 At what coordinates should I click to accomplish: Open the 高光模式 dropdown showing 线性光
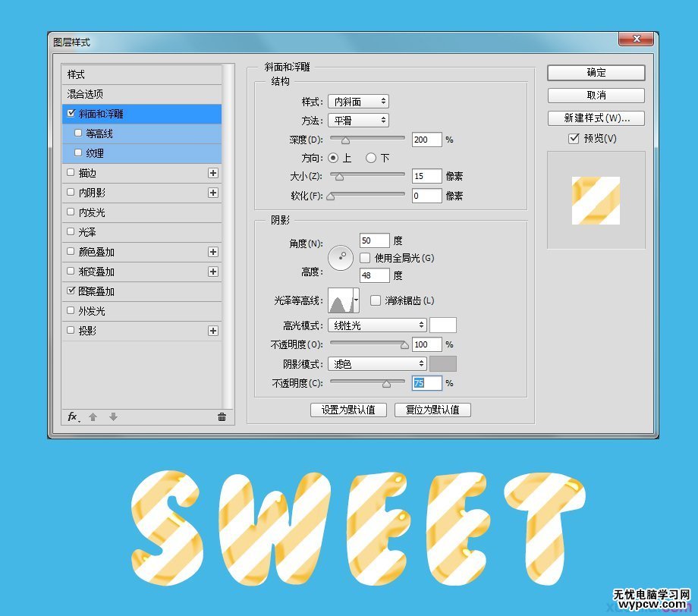(x=376, y=325)
